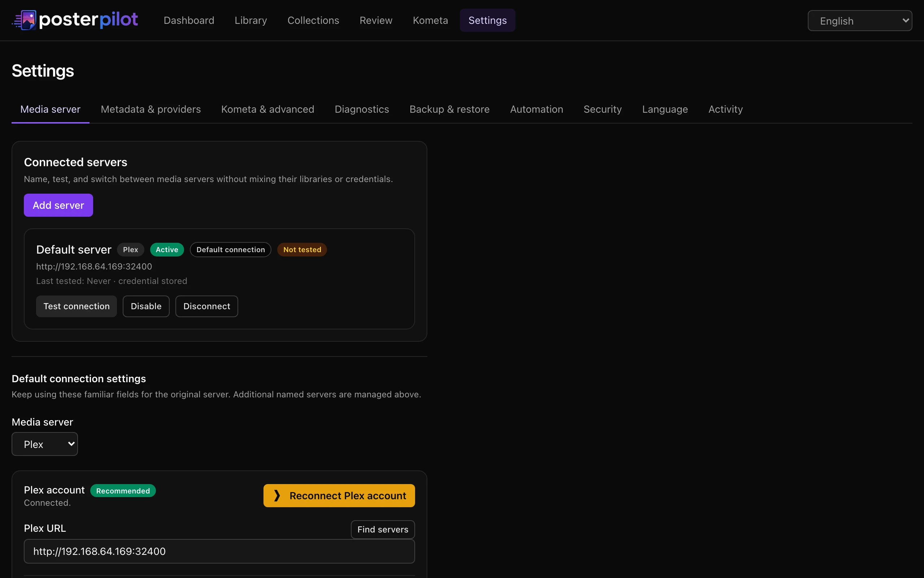
Task: Click the Default connection badge
Action: tap(231, 250)
